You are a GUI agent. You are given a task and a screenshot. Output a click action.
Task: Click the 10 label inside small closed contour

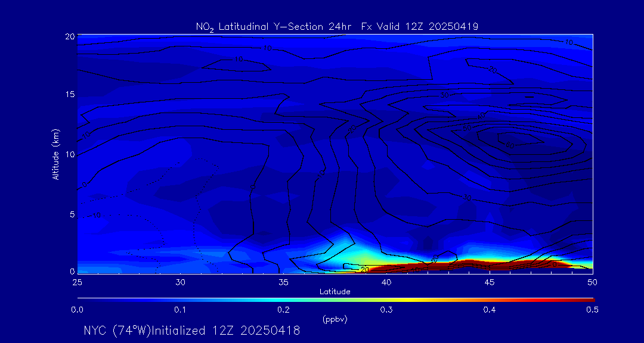tap(239, 59)
